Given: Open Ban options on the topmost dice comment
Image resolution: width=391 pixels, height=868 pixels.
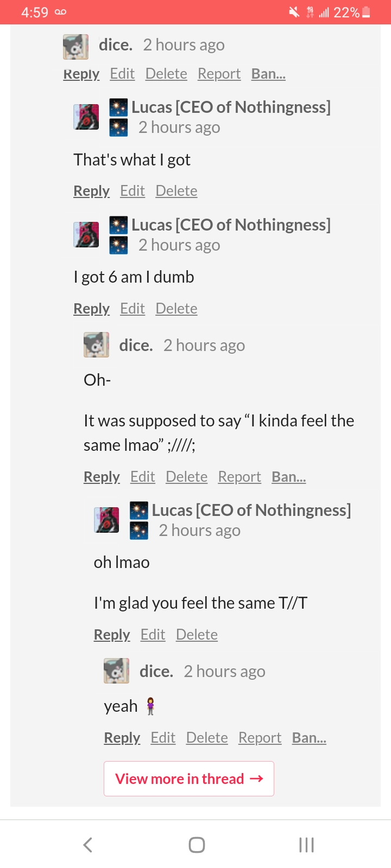Looking at the screenshot, I should 268,74.
